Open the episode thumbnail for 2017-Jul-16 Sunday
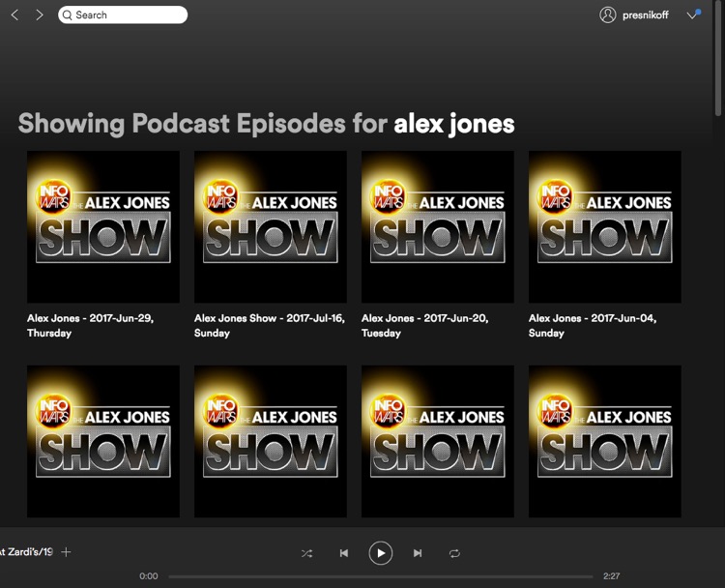The image size is (725, 588). coord(271,226)
